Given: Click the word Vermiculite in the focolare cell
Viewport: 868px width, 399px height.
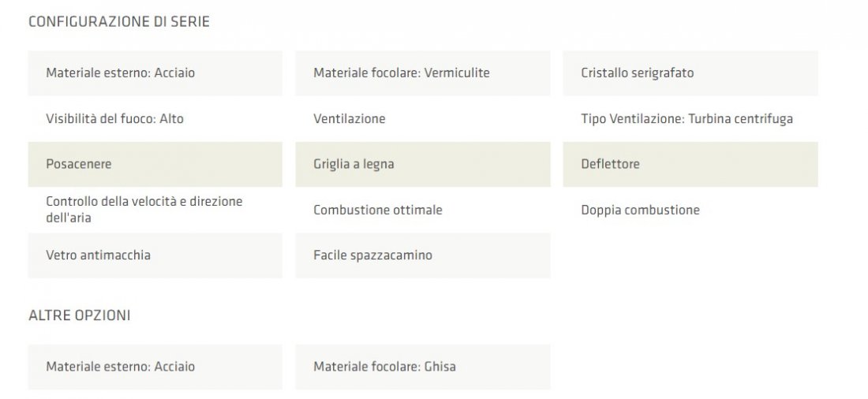Looking at the screenshot, I should (457, 73).
